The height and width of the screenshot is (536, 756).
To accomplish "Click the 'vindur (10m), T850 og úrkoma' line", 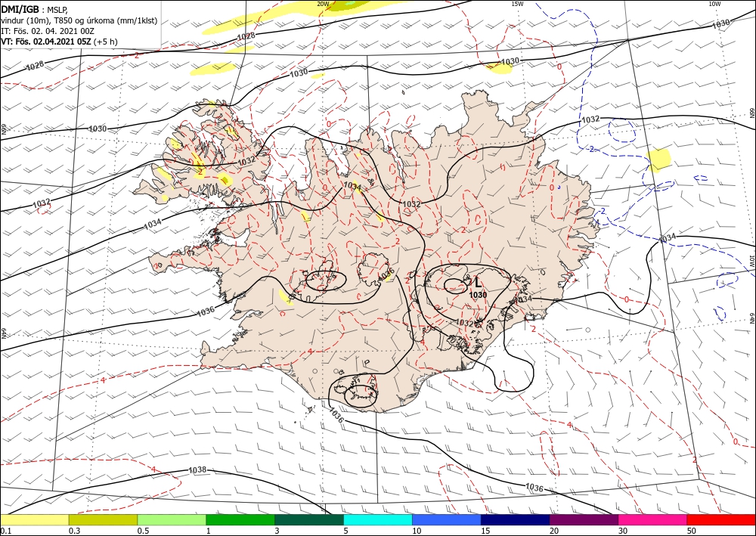I will [79, 20].
